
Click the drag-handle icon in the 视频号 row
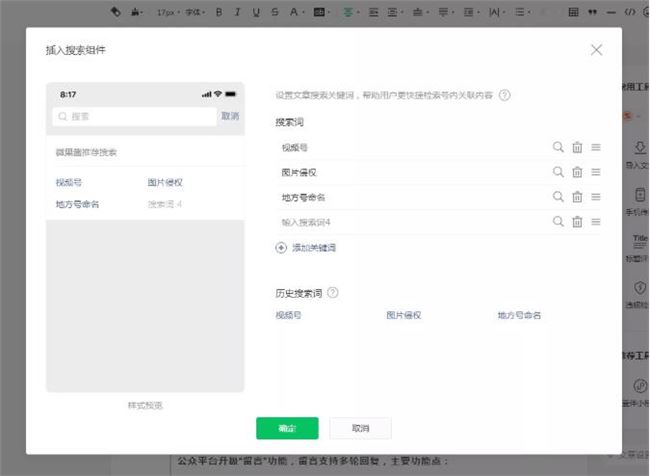(596, 147)
